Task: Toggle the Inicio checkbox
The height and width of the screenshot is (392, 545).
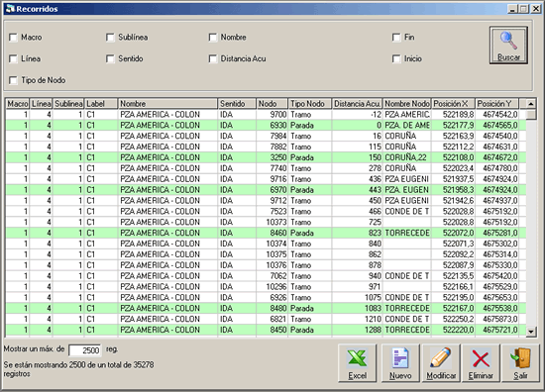Action: click(396, 58)
